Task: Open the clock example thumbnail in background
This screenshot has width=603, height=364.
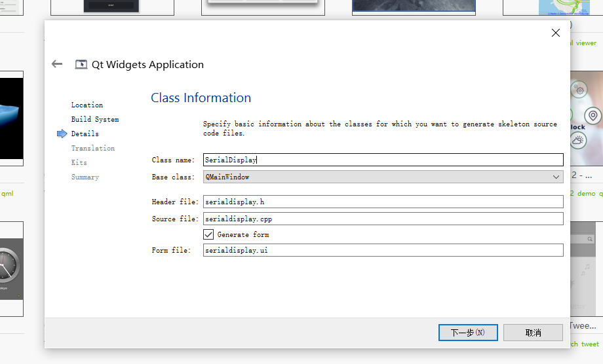Action: pos(12,269)
